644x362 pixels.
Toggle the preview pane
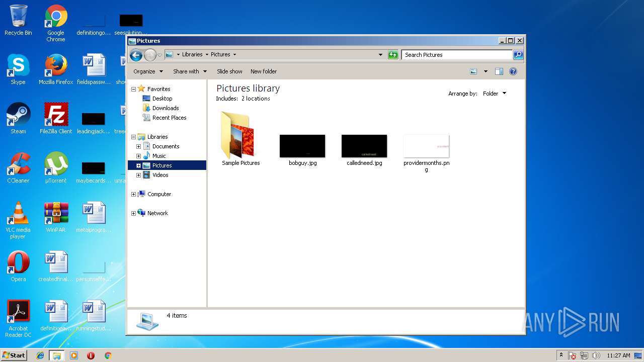click(499, 71)
